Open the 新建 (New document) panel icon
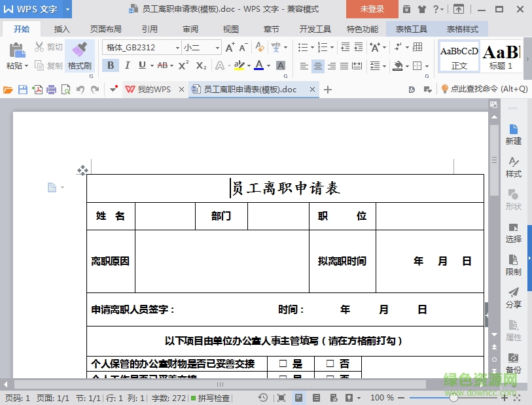Image resolution: width=532 pixels, height=405 pixels. pos(514,133)
